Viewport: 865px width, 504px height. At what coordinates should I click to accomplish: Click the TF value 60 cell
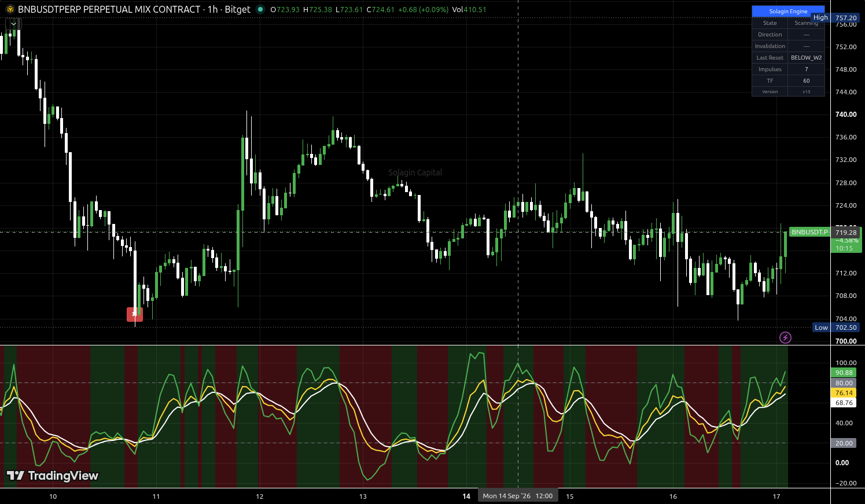(x=806, y=81)
